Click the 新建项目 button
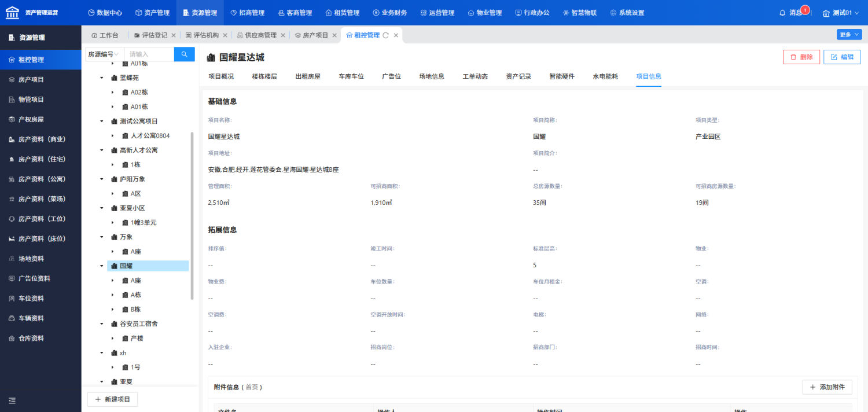 112,399
